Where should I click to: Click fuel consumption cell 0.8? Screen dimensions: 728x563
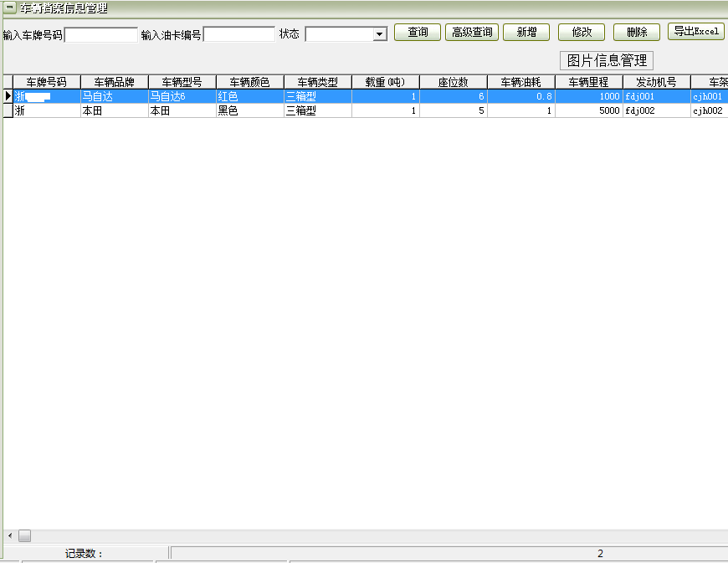[521, 96]
